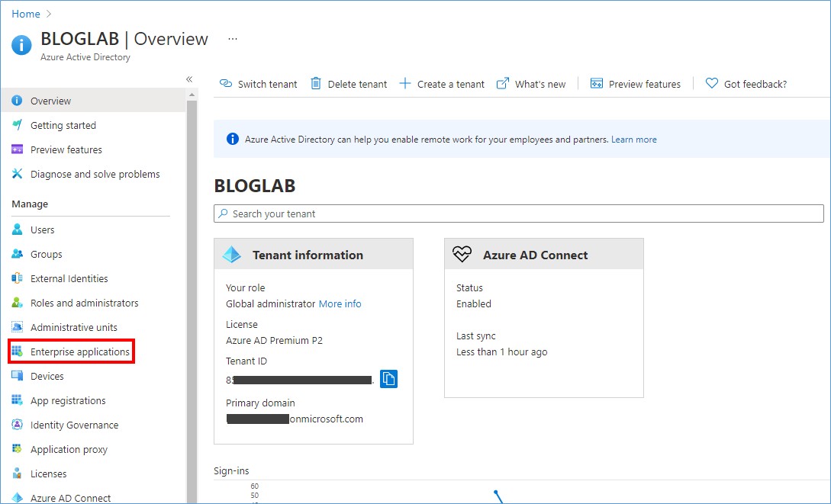Click the search magnifier icon
This screenshot has width=831, height=504.
pos(223,213)
